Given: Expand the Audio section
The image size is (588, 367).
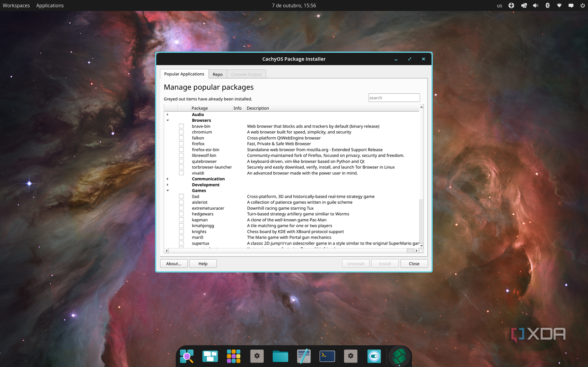Looking at the screenshot, I should [x=167, y=114].
